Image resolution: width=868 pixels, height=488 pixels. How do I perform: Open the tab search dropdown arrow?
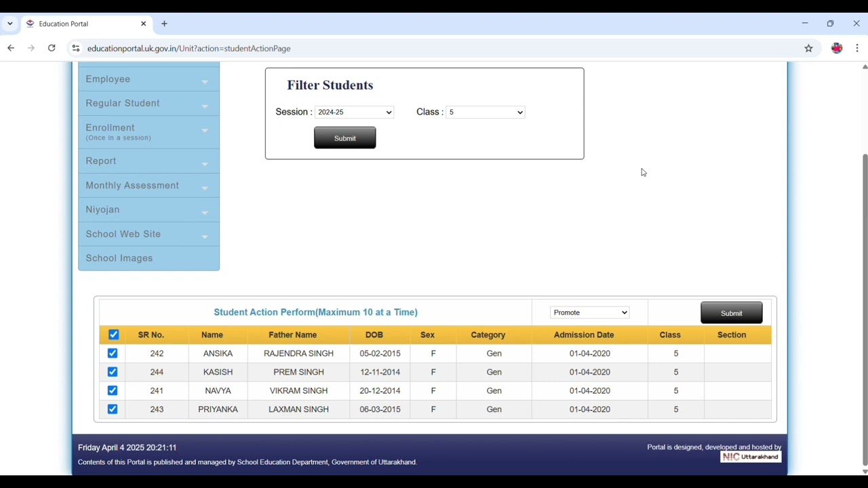[10, 24]
